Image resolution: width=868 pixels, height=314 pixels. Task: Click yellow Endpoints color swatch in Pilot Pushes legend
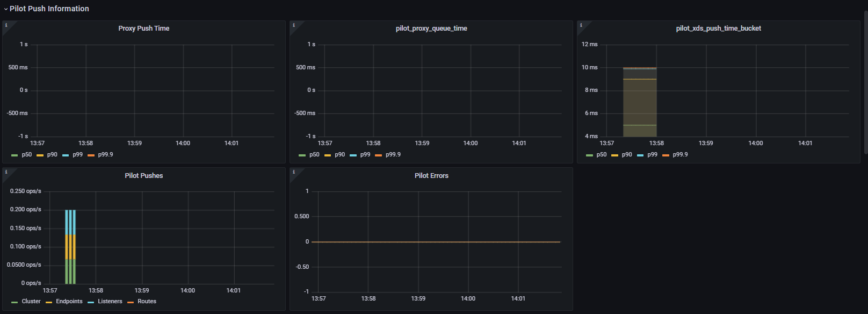(x=49, y=302)
